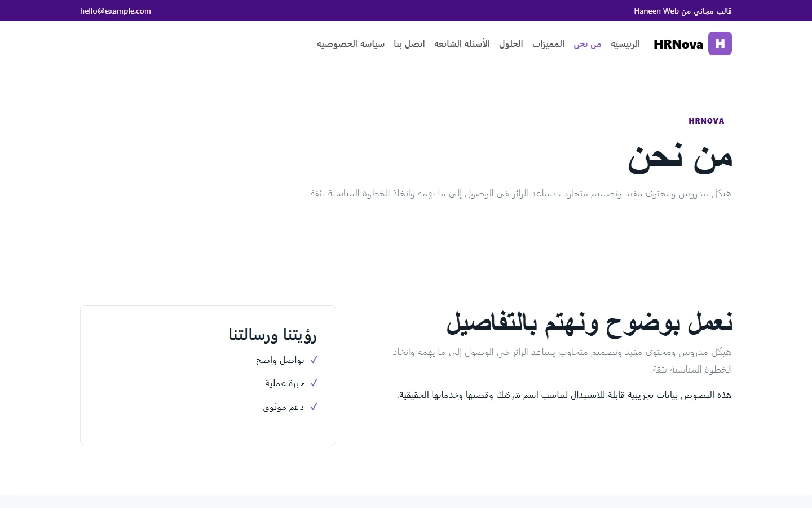812x508 pixels.
Task: Click the خبرة عملية list item text
Action: tap(285, 383)
